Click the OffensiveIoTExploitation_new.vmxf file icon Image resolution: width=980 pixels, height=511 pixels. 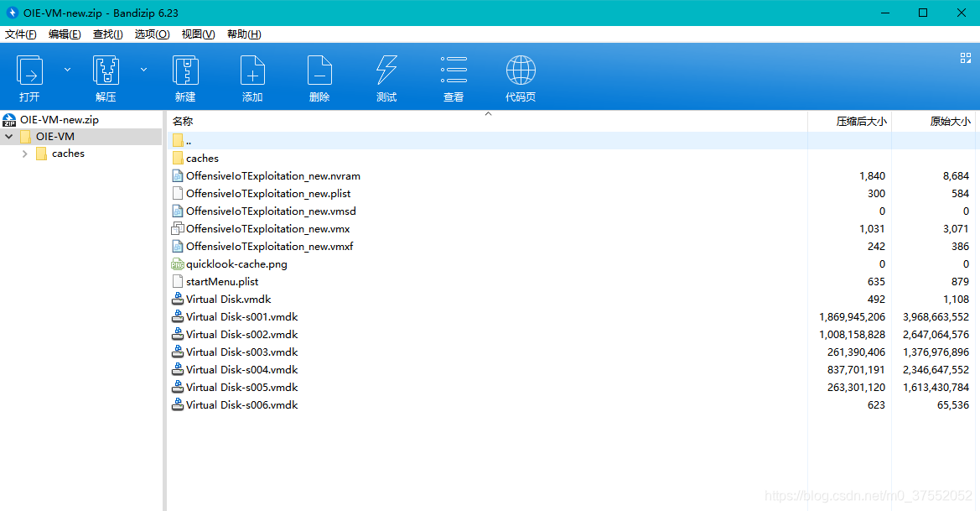coord(178,247)
